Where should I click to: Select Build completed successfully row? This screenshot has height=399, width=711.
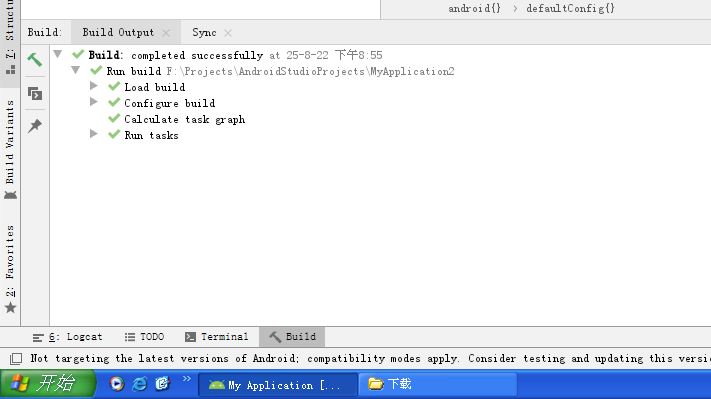tap(235, 55)
